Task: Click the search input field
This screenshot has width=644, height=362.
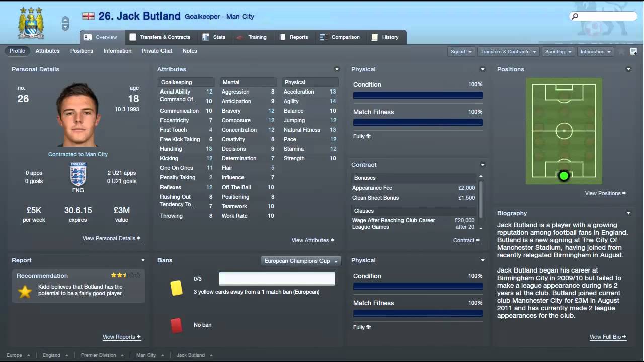Action: [603, 16]
